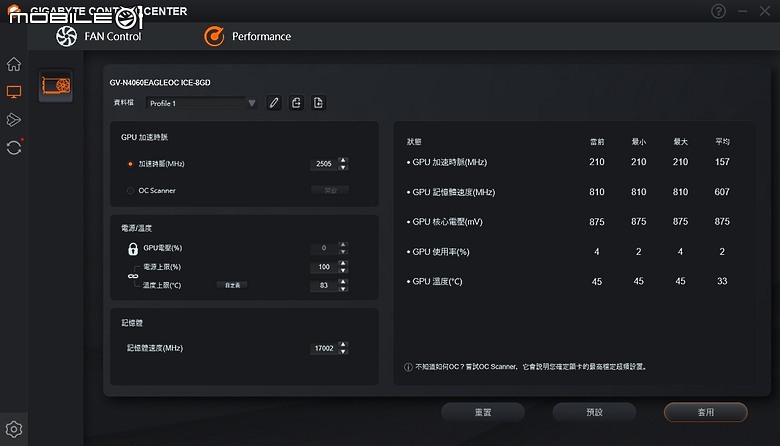This screenshot has height=446, width=780.
Task: Click the import profile icon
Action: 296,103
